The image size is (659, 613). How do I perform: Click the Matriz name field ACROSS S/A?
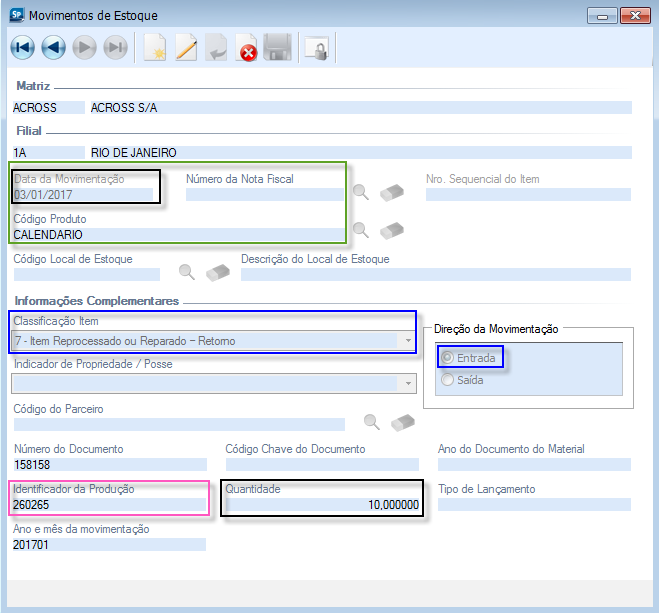click(361, 108)
